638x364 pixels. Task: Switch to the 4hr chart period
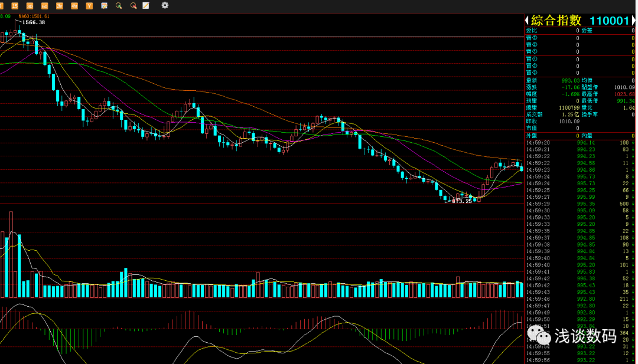pyautogui.click(x=74, y=6)
